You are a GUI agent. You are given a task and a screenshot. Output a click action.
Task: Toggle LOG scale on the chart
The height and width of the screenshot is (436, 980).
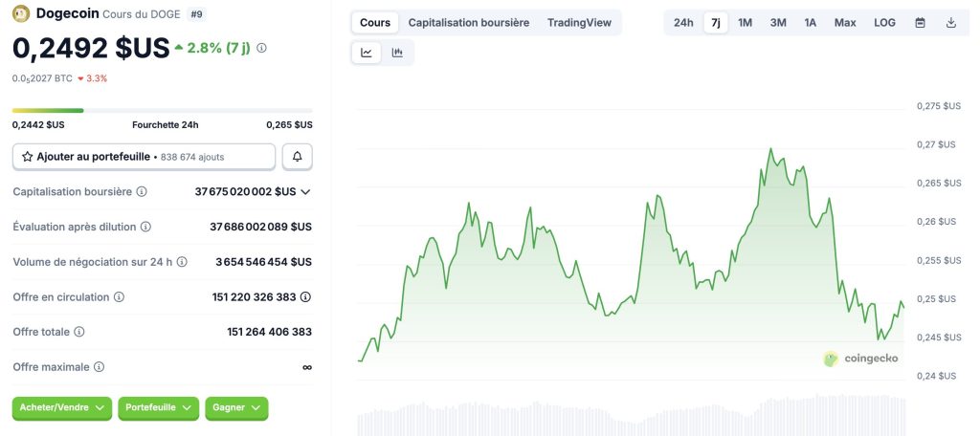(884, 22)
